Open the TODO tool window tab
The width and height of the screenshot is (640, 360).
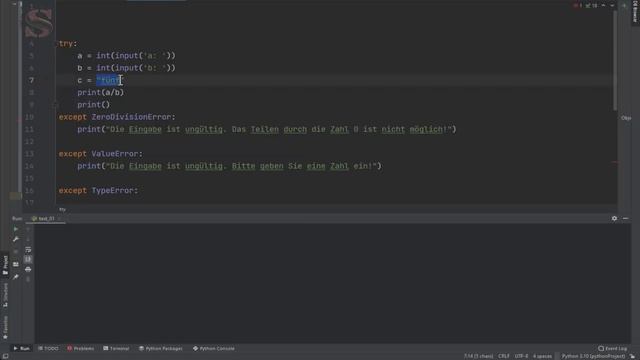pyautogui.click(x=48, y=349)
